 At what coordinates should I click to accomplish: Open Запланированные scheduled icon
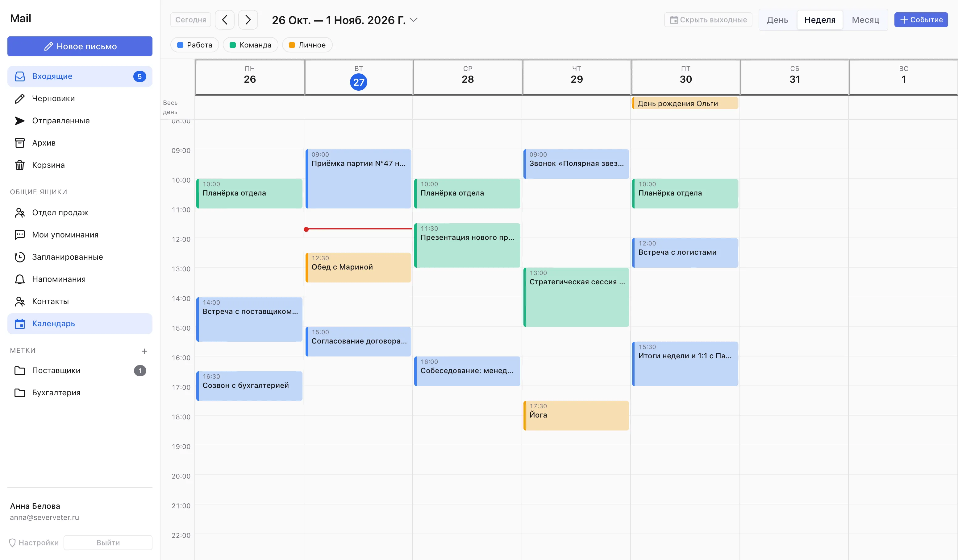point(20,257)
